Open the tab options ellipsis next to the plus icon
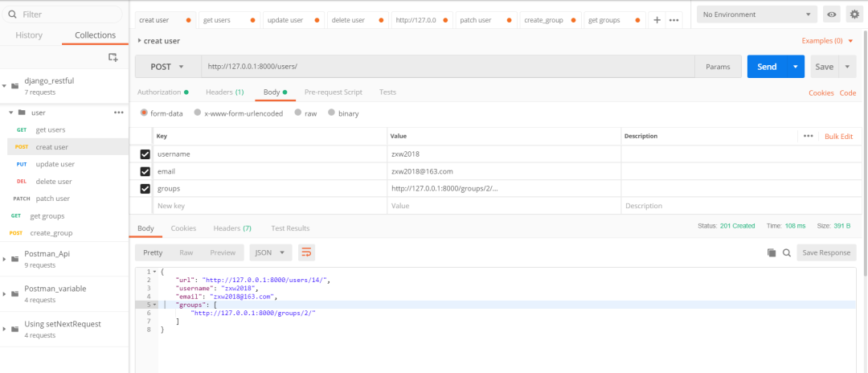 point(674,20)
